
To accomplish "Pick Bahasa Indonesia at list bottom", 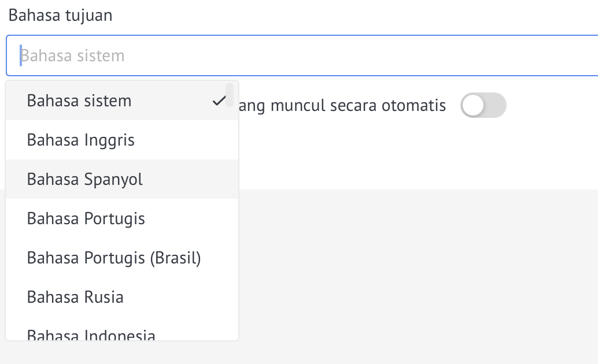I will 122,329.
